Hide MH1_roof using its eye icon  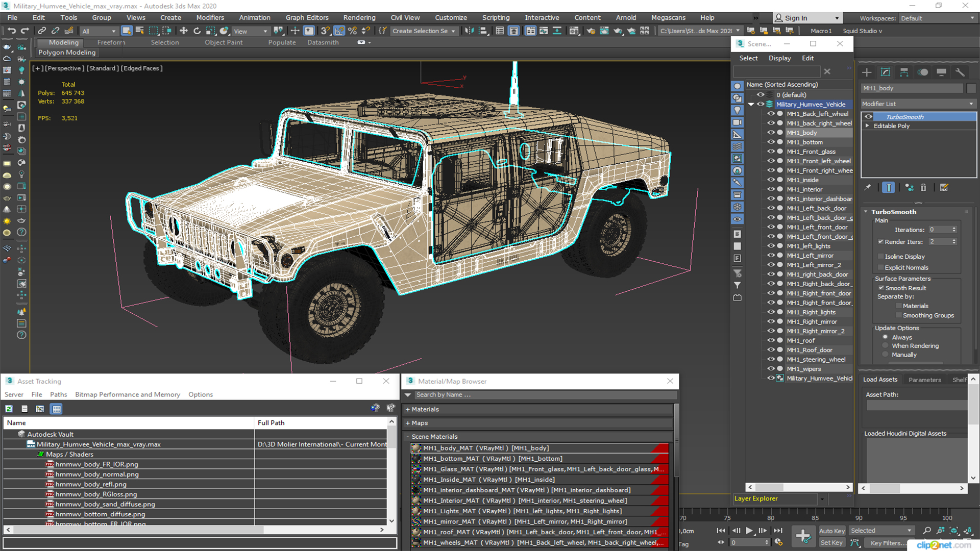point(771,340)
